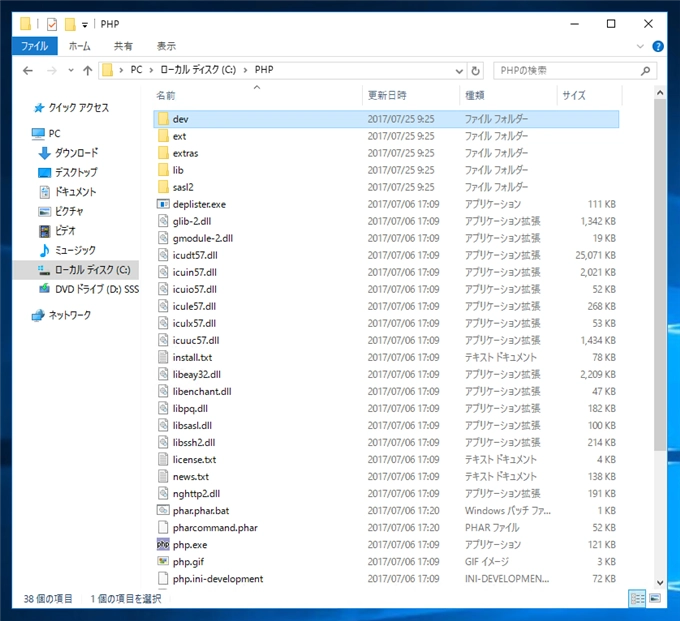Switch to the 表示 ribbon tab
Image resolution: width=680 pixels, height=621 pixels.
pyautogui.click(x=166, y=46)
